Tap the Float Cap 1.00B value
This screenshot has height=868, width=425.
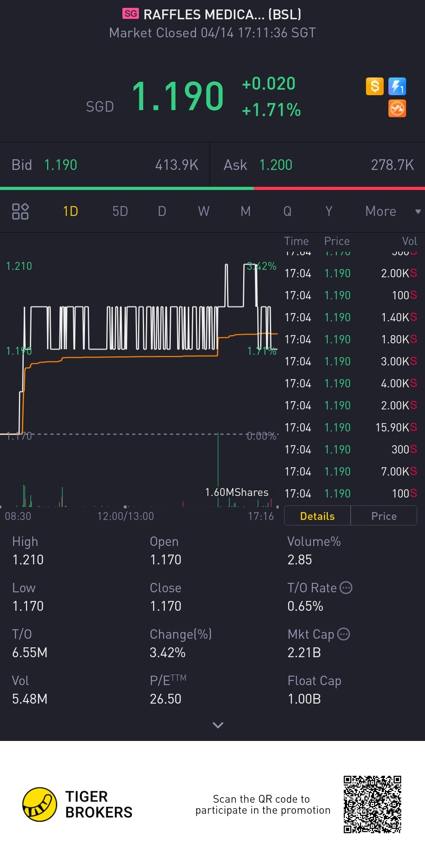[304, 699]
